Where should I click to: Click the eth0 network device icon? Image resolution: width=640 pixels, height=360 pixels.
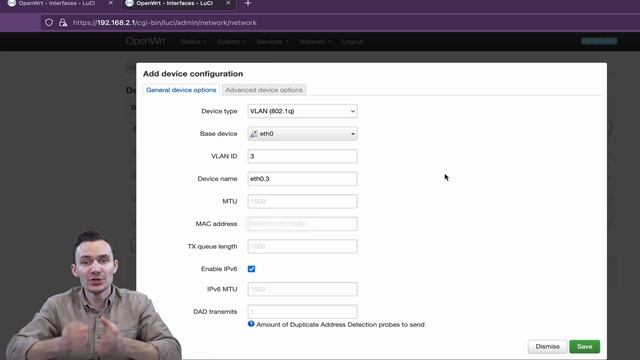point(254,133)
